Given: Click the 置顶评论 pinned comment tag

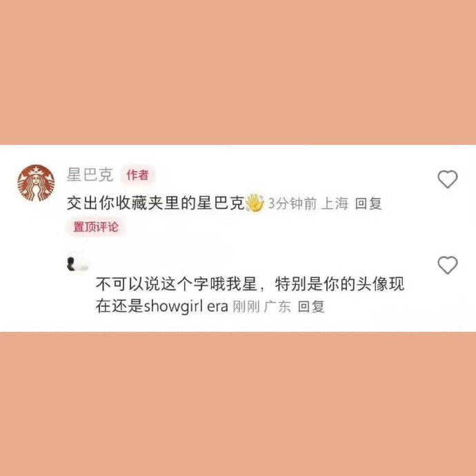Looking at the screenshot, I should point(96,227).
